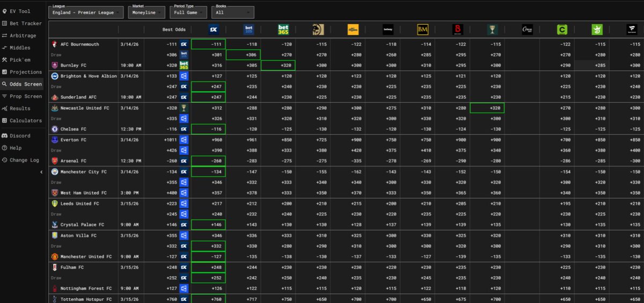Click the green crown sportsbook logo header
Screen dimensions: 644x303
597,30
